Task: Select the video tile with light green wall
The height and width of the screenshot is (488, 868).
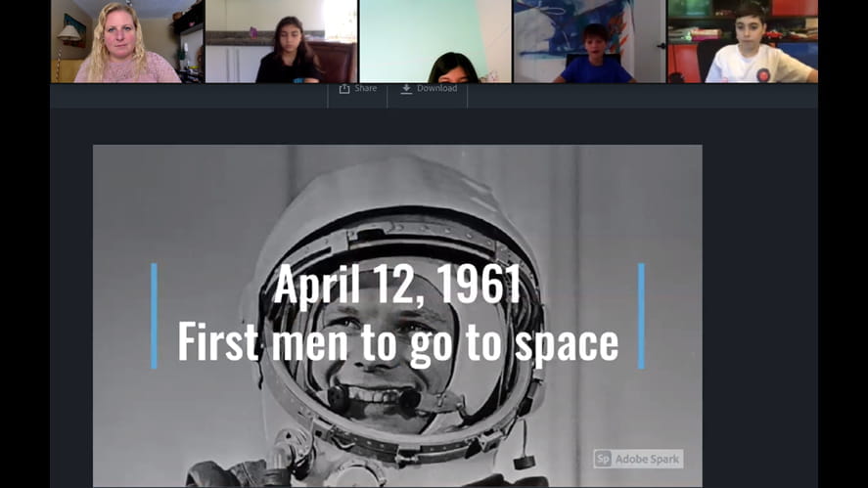Action: pos(434,41)
